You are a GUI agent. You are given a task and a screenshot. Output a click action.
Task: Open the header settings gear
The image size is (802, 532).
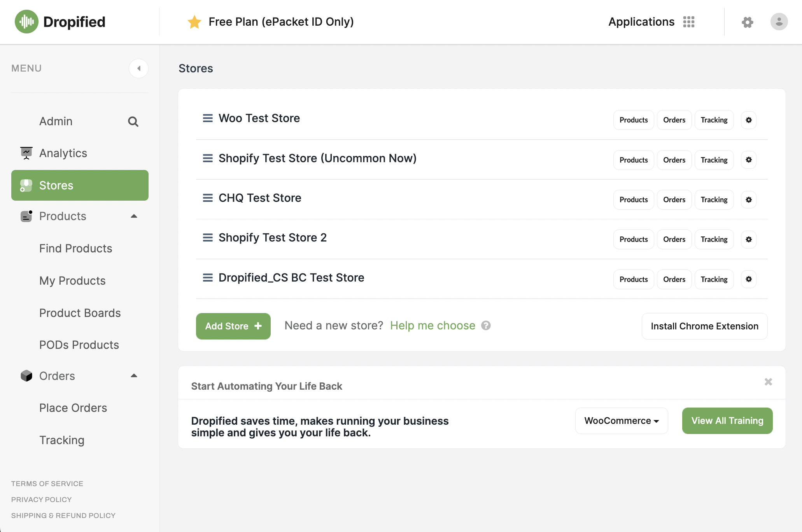pos(747,22)
